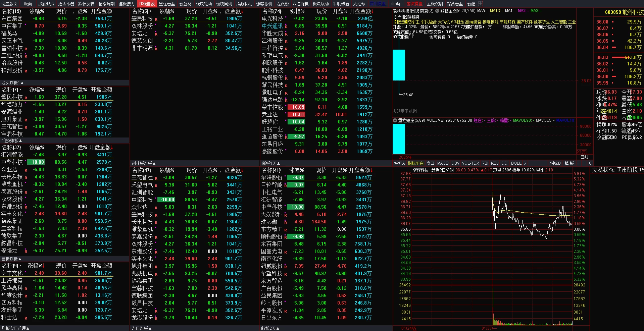Select 中坚科技 row in 创业板炸板 list

(x=142, y=200)
